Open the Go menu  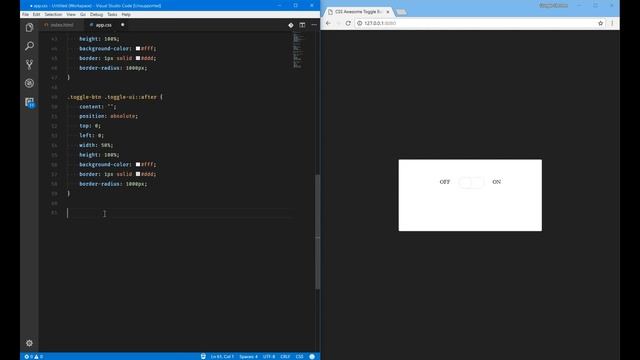[83, 14]
